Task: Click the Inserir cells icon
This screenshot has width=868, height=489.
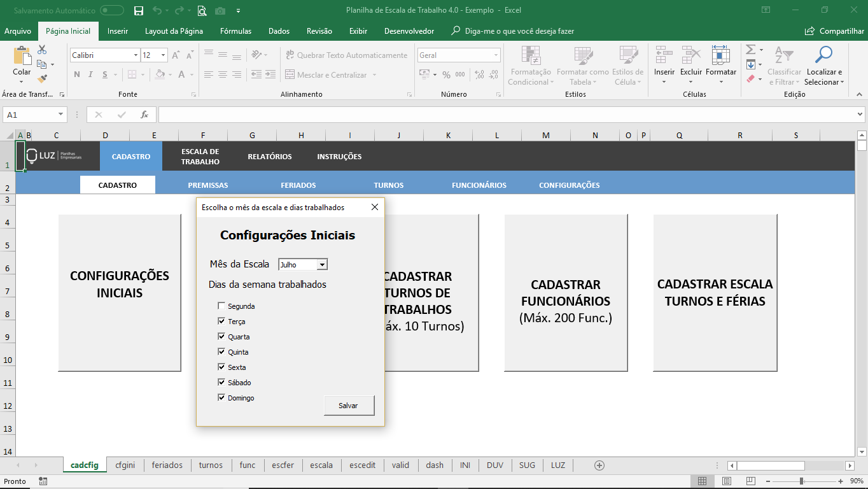Action: pyautogui.click(x=664, y=55)
